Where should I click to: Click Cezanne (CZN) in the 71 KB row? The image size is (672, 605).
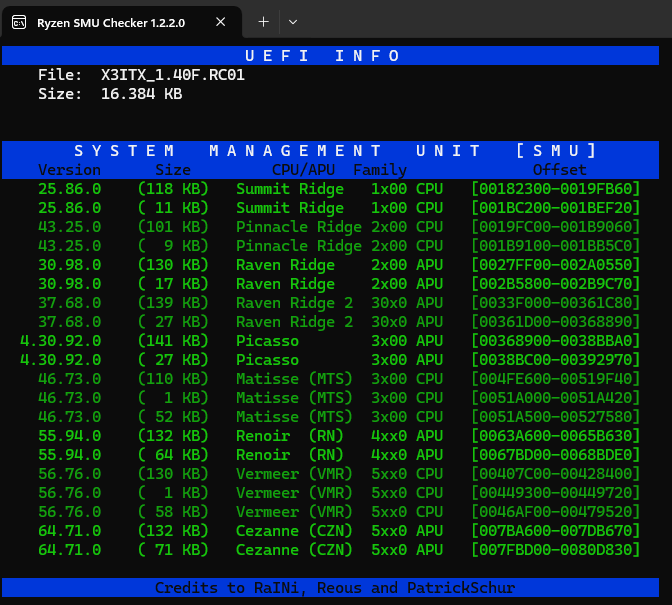(294, 550)
